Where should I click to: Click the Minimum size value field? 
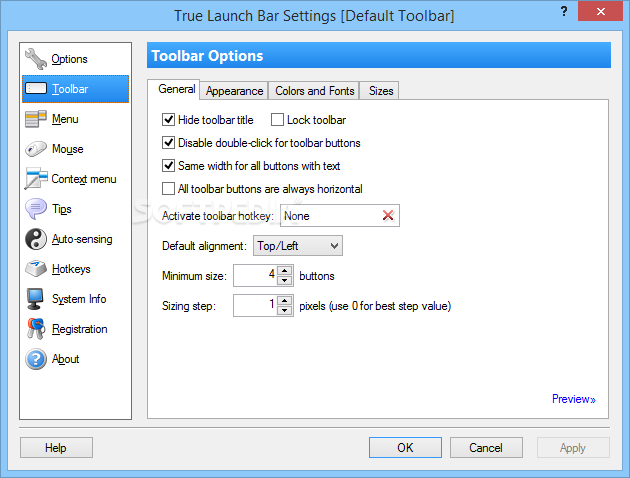[x=255, y=275]
